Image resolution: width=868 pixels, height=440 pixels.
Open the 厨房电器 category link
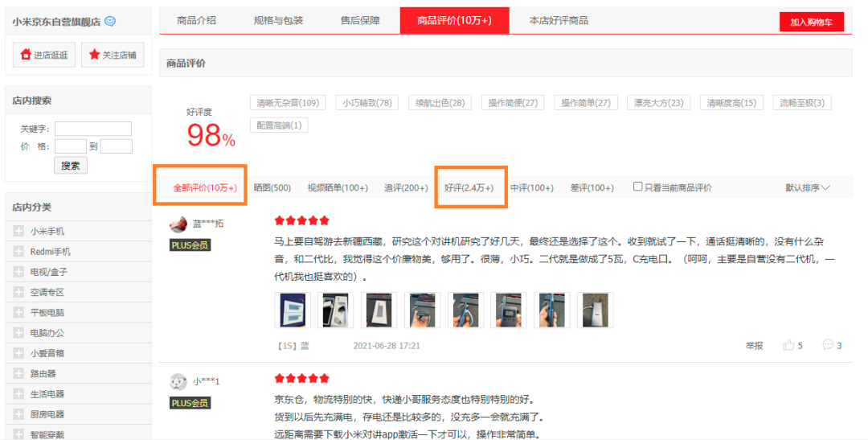(47, 414)
